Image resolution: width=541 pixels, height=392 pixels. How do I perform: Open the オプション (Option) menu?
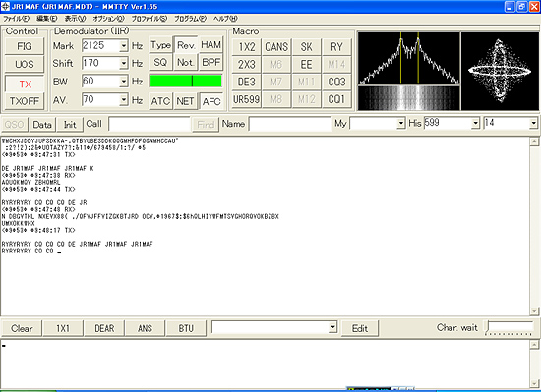point(108,19)
